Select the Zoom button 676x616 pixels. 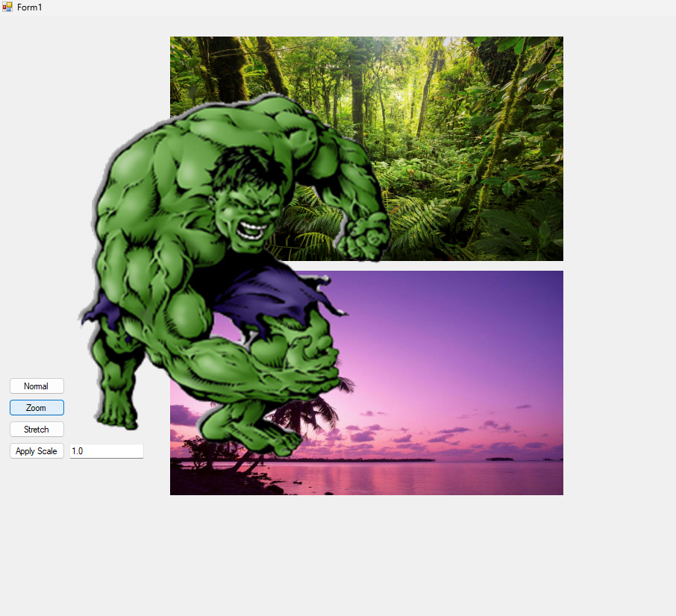pyautogui.click(x=37, y=407)
